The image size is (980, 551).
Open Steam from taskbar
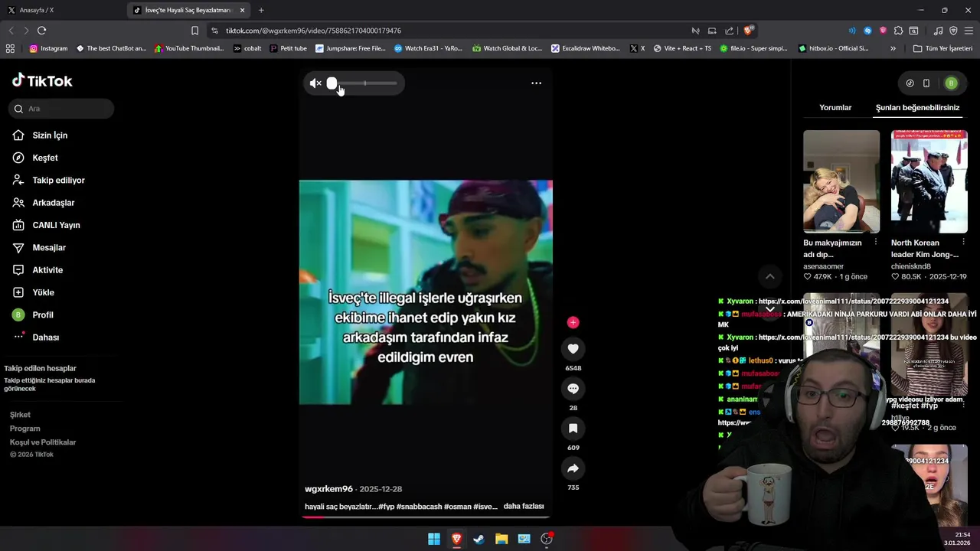pyautogui.click(x=479, y=539)
